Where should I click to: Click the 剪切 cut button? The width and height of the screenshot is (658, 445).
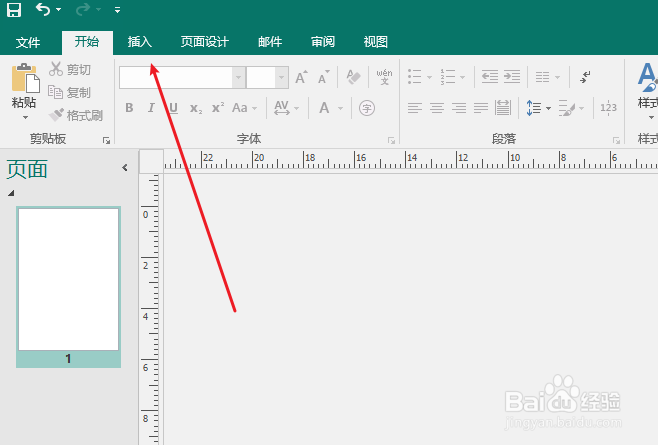click(70, 69)
